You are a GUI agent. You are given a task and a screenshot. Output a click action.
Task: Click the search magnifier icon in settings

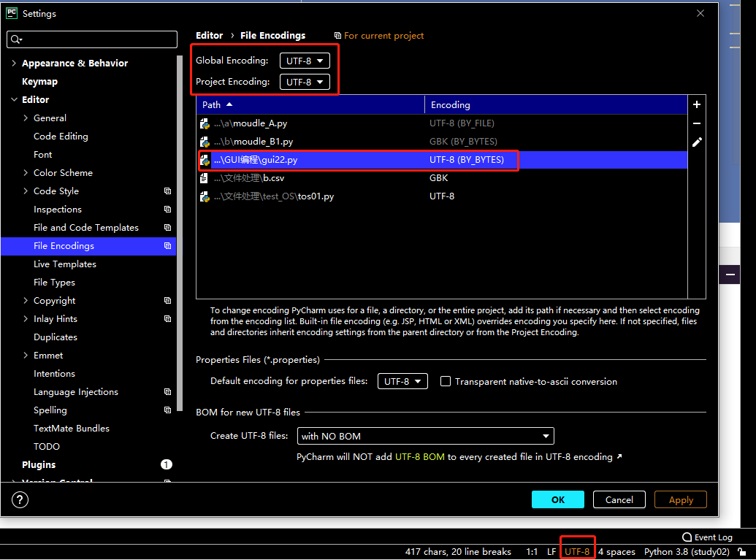pyautogui.click(x=16, y=39)
